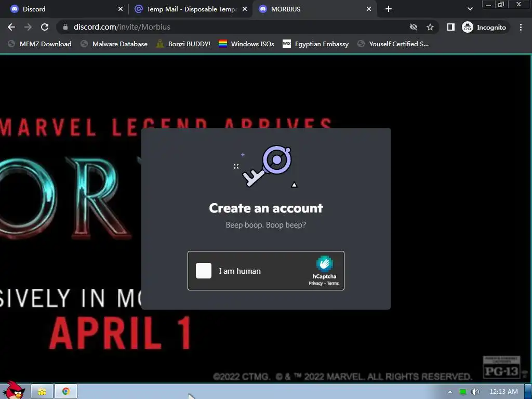Click the Discord tab favicon

click(x=15, y=9)
